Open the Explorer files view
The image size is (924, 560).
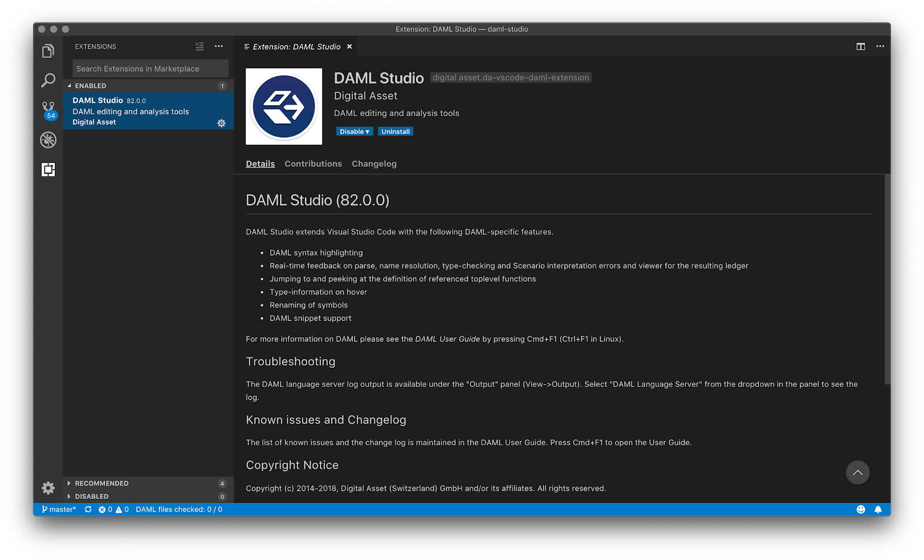48,51
